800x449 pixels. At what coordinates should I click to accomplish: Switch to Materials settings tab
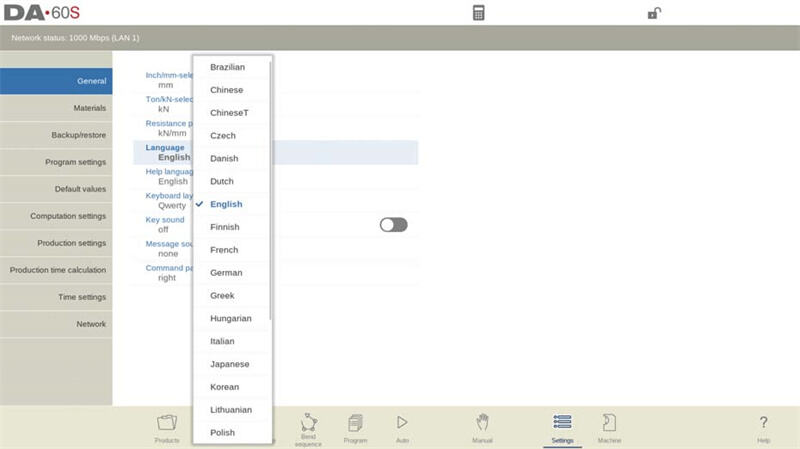[56, 108]
